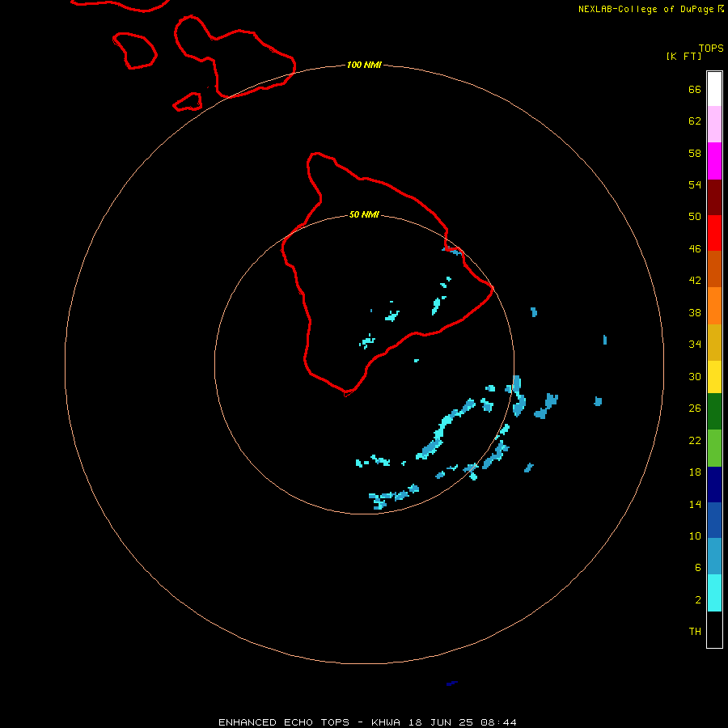Click the 18 value on the scale
Screen dimensions: 728x728
pos(695,472)
